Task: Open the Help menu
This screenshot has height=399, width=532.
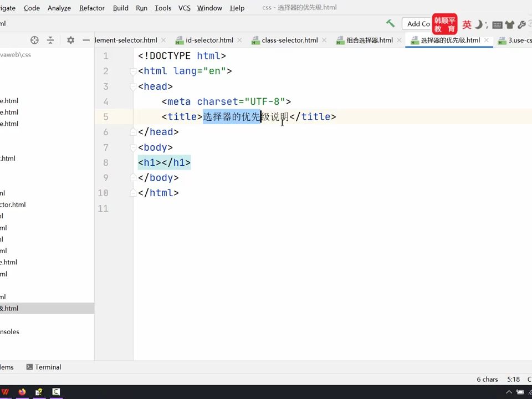Action: [237, 8]
